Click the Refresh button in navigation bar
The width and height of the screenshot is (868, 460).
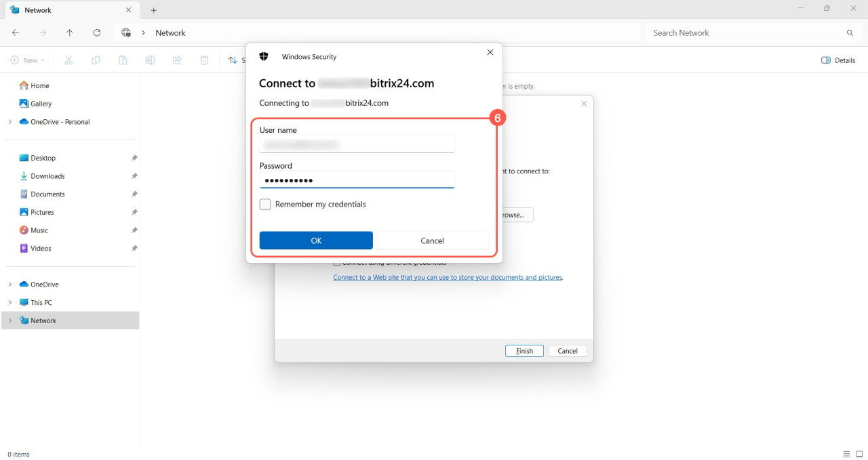pyautogui.click(x=97, y=33)
